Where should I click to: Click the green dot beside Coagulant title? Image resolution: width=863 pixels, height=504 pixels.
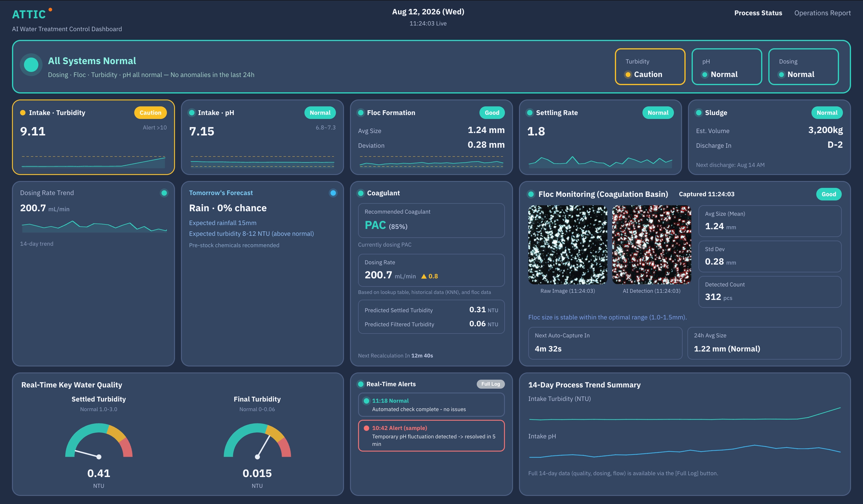(360, 193)
